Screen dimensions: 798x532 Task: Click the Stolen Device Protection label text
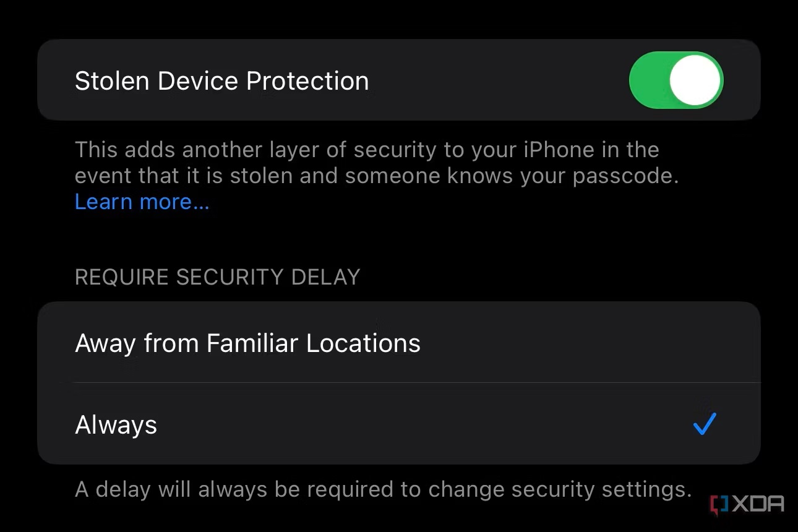click(221, 81)
